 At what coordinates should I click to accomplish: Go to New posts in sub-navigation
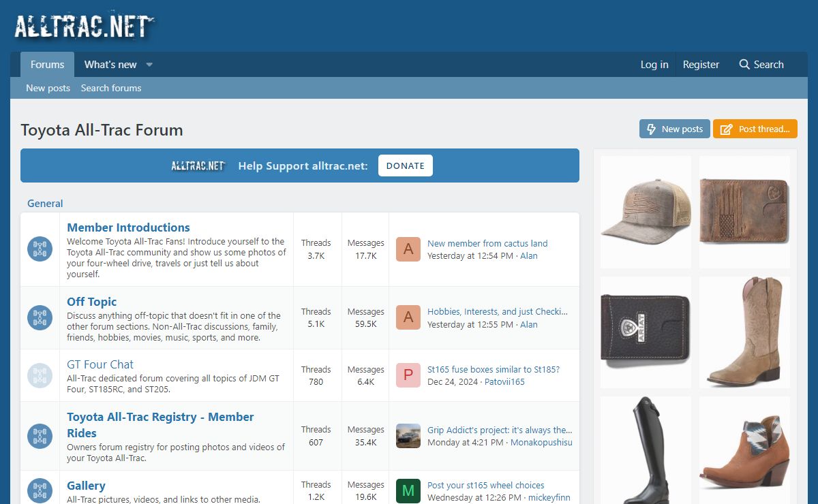click(48, 88)
